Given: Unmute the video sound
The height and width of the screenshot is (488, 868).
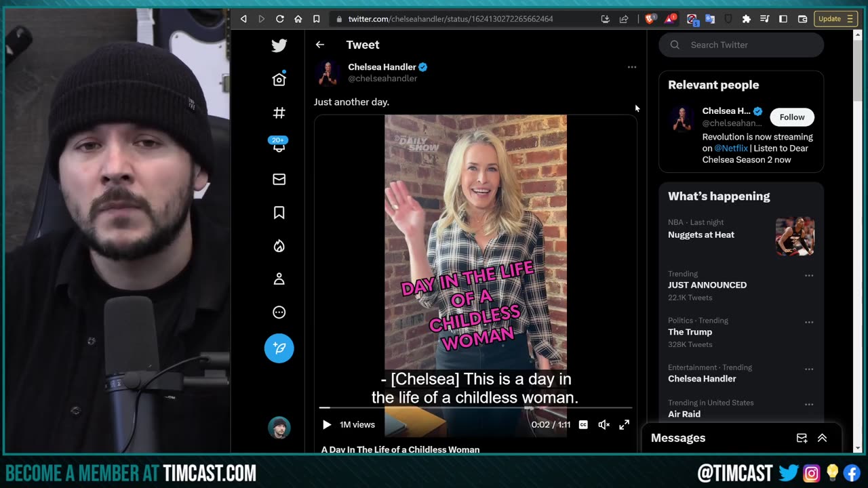Looking at the screenshot, I should 604,424.
